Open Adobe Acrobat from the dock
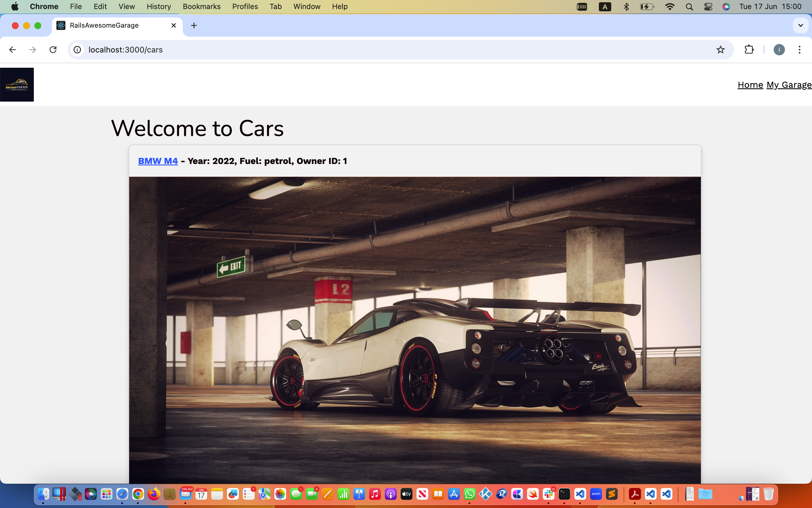 [x=634, y=494]
